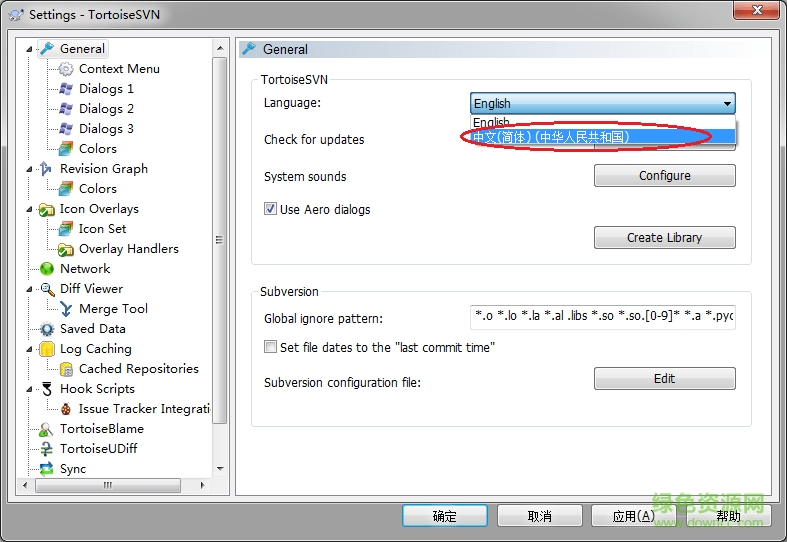Click the Colors icon under General
This screenshot has height=542, width=787.
(66, 149)
